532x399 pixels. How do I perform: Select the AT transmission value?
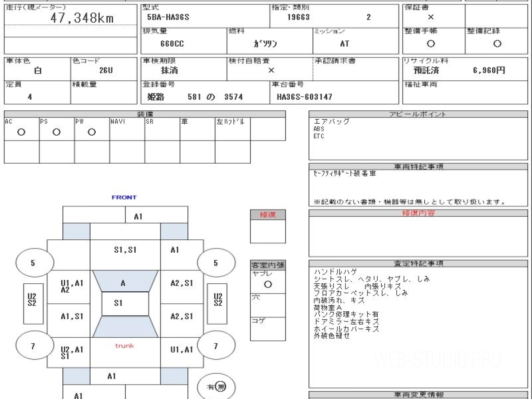click(x=344, y=44)
